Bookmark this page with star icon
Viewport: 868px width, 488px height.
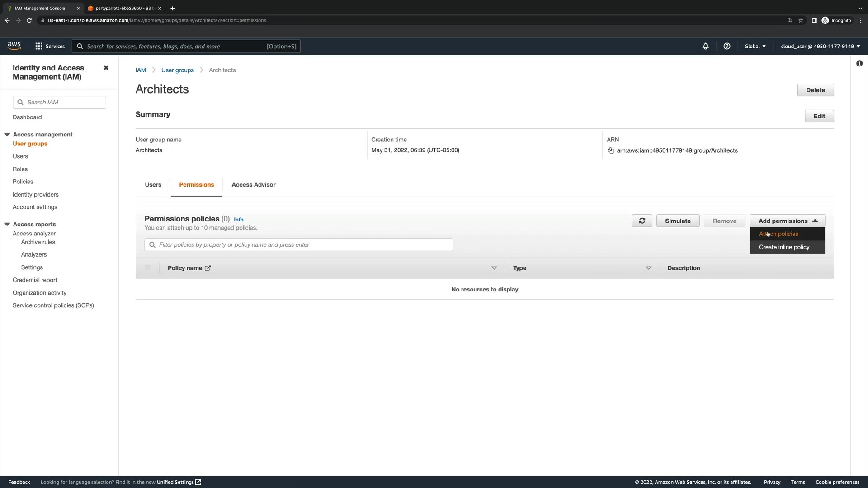pyautogui.click(x=801, y=20)
